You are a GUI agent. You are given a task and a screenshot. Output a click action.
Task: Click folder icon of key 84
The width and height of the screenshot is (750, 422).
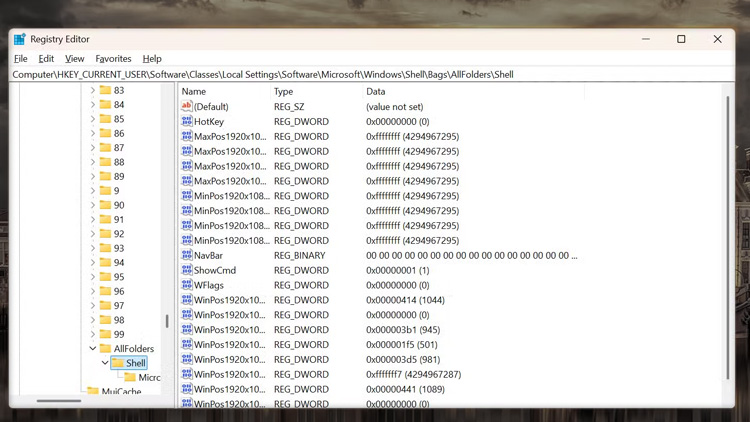[105, 104]
